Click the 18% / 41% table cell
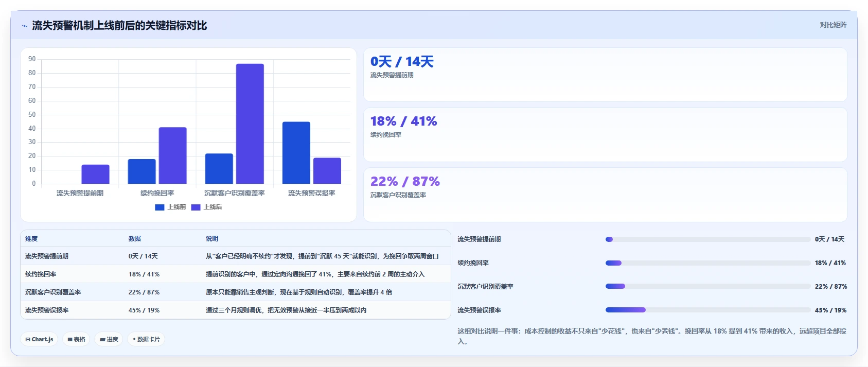Image resolution: width=868 pixels, height=367 pixels. (x=144, y=274)
